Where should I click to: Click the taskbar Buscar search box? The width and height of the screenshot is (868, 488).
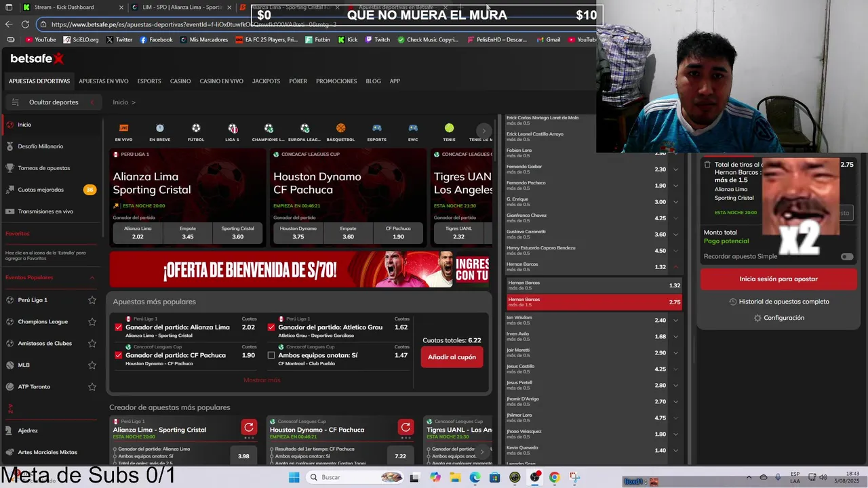[x=354, y=477]
